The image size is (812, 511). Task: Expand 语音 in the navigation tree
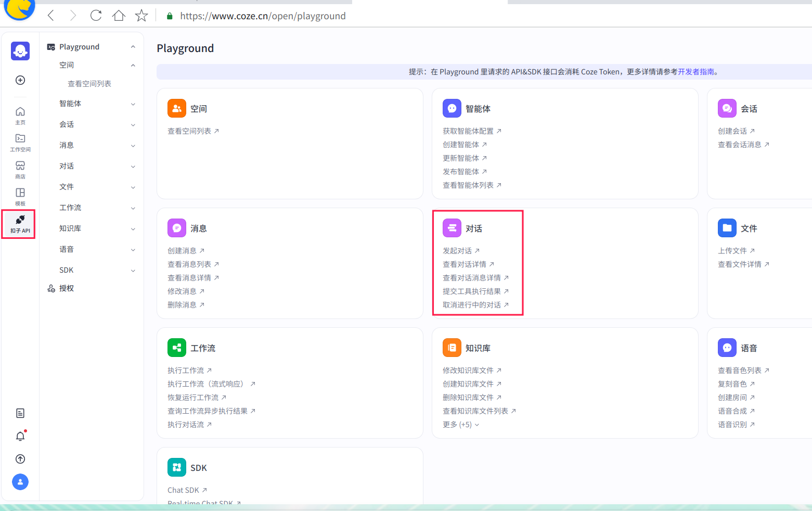click(133, 250)
